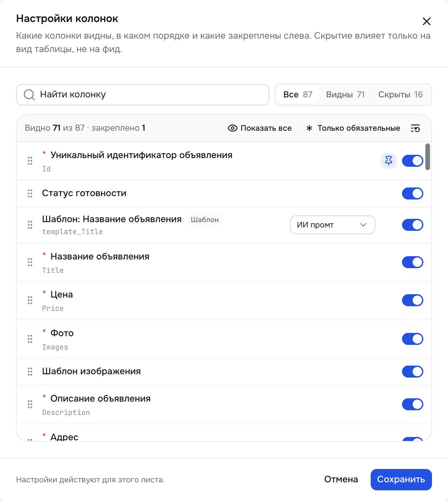Switch to the Скрыты 16 tab

[400, 95]
